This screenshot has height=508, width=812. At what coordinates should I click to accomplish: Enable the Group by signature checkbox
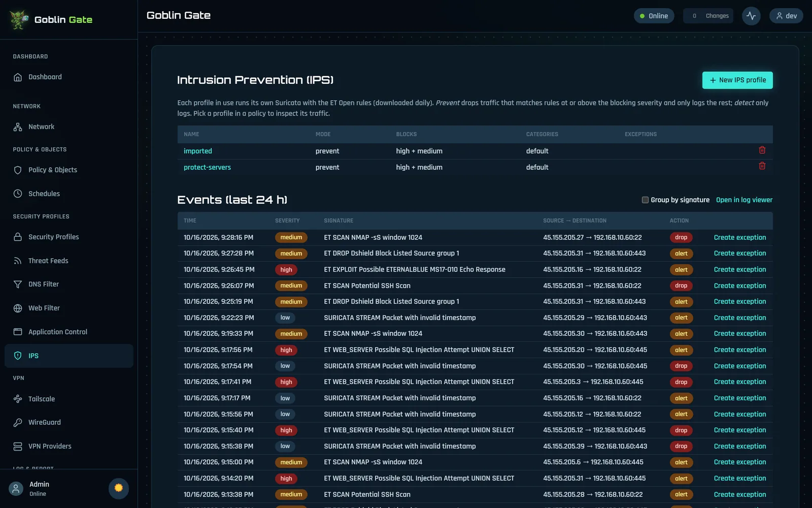coord(645,200)
